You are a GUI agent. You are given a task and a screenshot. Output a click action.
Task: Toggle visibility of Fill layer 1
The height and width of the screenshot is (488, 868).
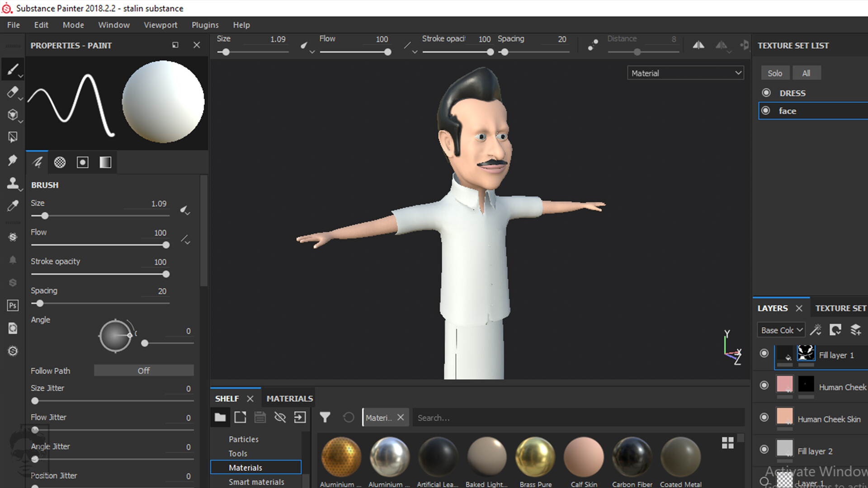point(764,353)
